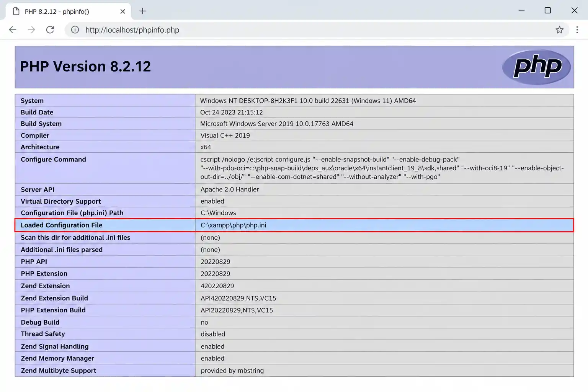Click the browser forward arrow
This screenshot has height=392, width=588.
coord(31,30)
